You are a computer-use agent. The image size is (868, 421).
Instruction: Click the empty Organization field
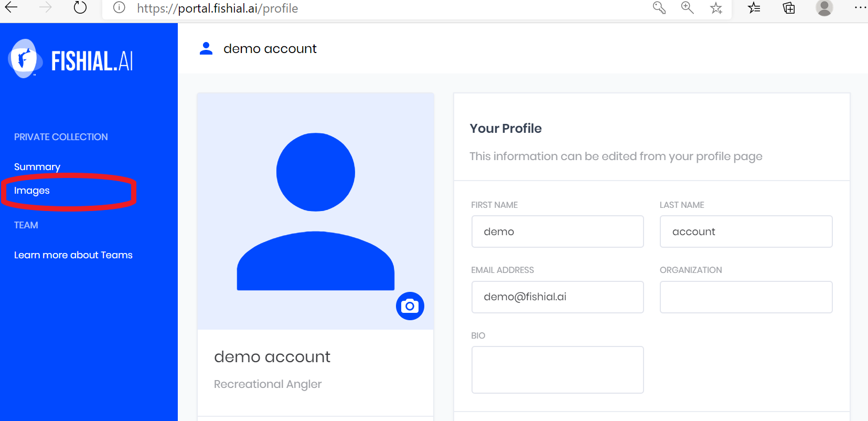(x=746, y=297)
